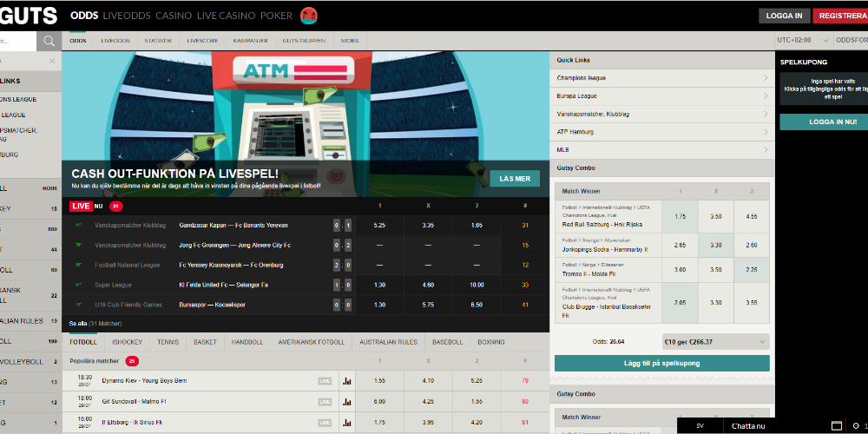
Task: Expand the Champions league quick link
Action: 662,78
